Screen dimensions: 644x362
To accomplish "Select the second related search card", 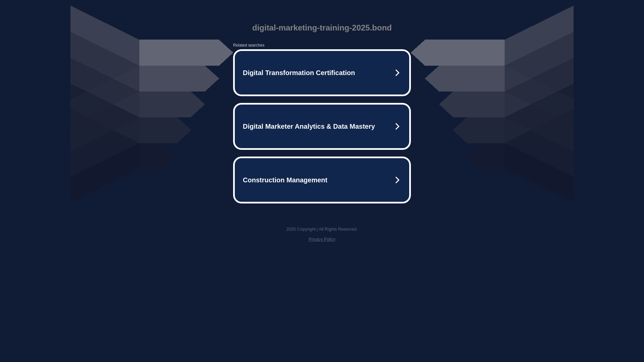I will (x=322, y=137).
